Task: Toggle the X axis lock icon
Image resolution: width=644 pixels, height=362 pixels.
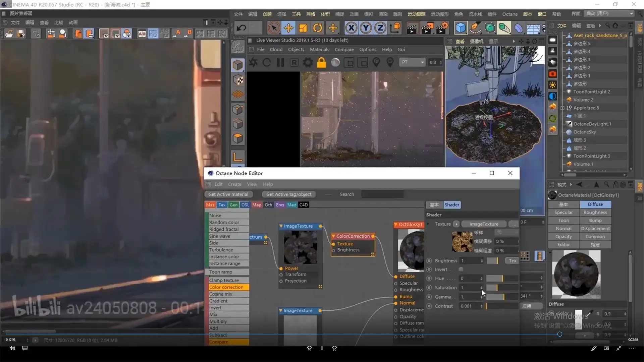Action: coord(351,28)
